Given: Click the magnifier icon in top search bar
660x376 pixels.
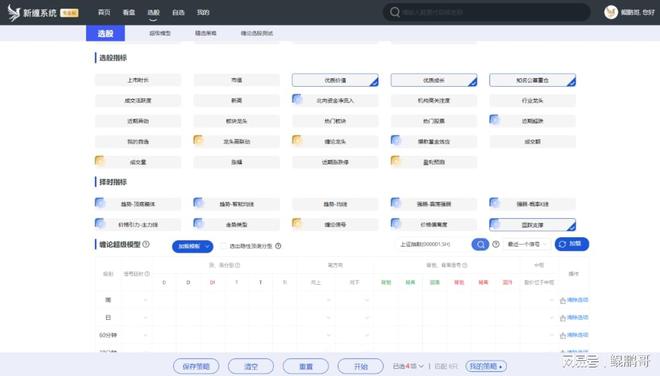Looking at the screenshot, I should tap(394, 12).
